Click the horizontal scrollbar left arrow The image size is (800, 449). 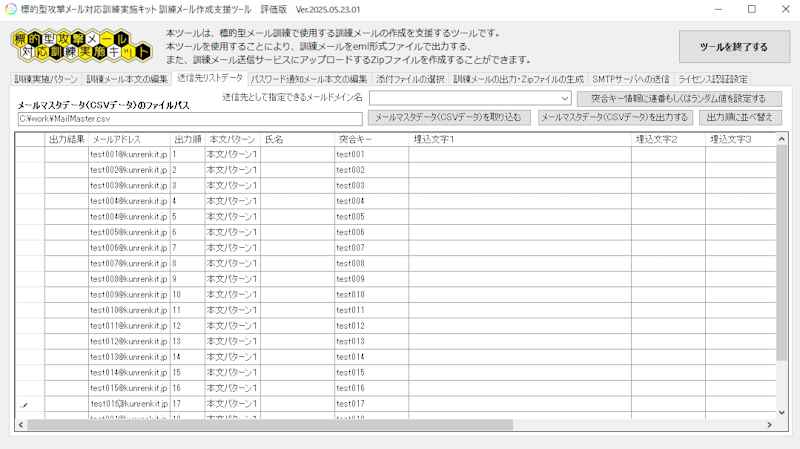tap(21, 425)
